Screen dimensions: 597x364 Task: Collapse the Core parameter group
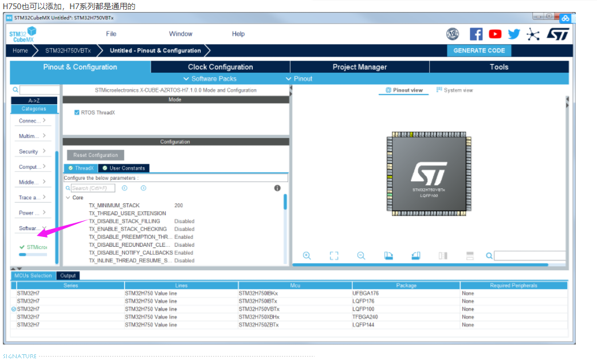coord(68,198)
